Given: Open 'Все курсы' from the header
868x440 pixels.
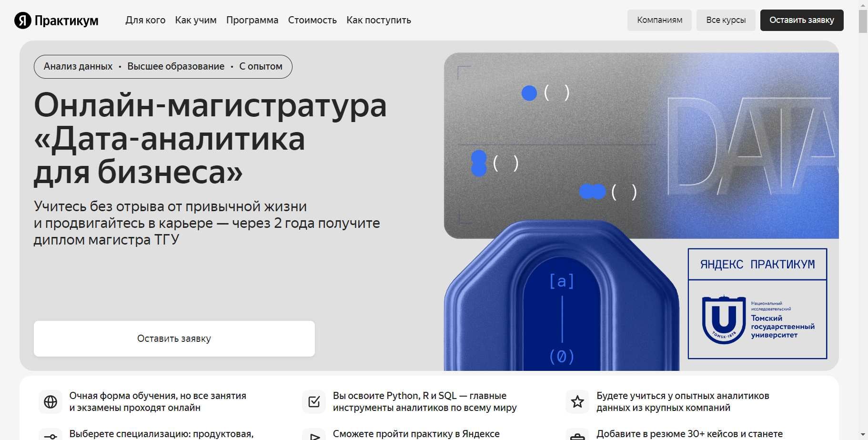Looking at the screenshot, I should (x=726, y=20).
